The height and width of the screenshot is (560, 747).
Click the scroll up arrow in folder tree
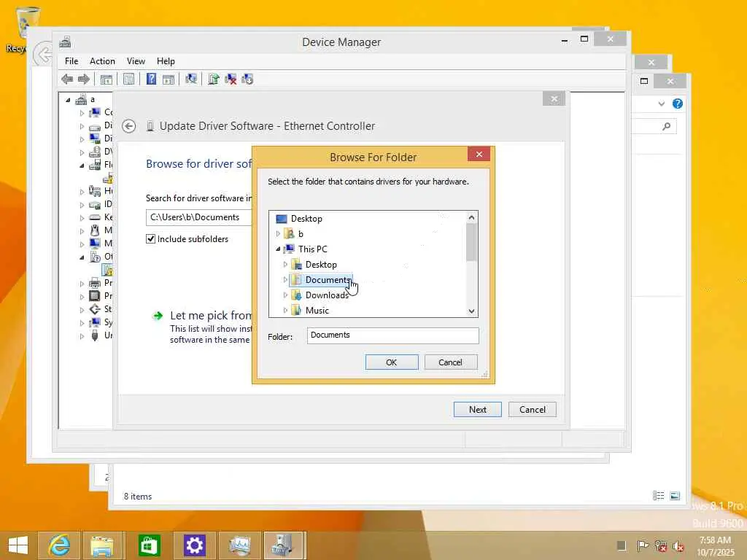tap(471, 217)
